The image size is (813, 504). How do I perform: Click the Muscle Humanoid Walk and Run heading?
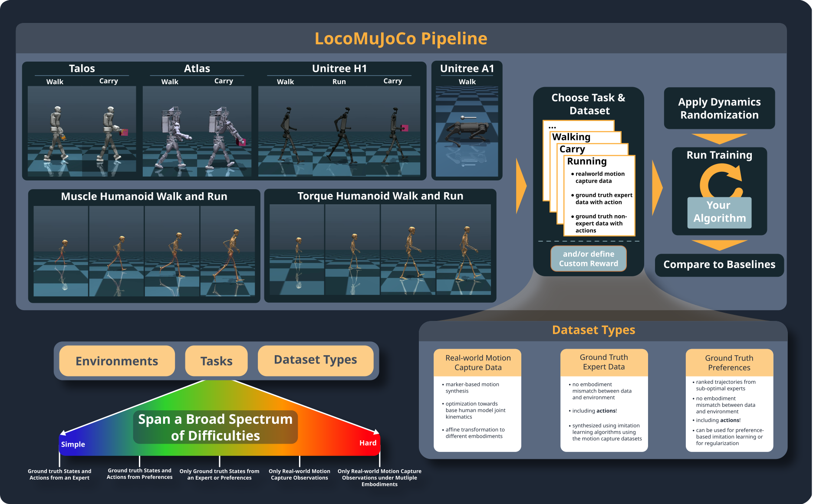(144, 196)
